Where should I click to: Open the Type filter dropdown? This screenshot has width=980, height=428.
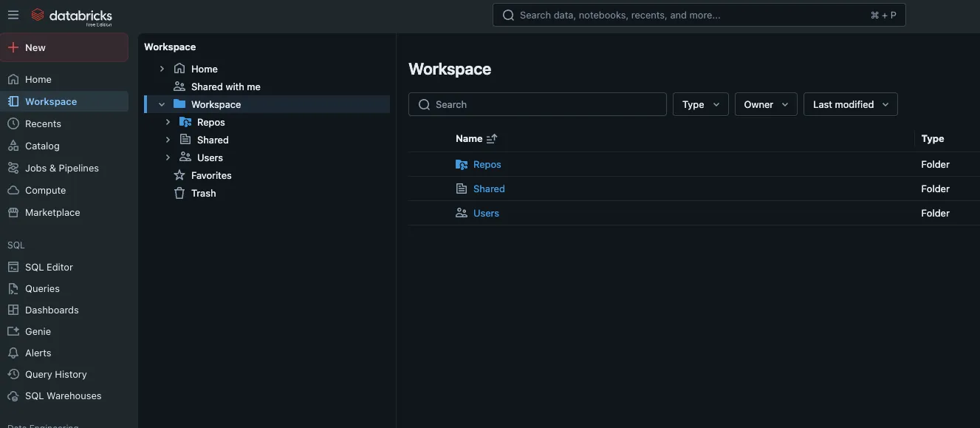pos(699,104)
